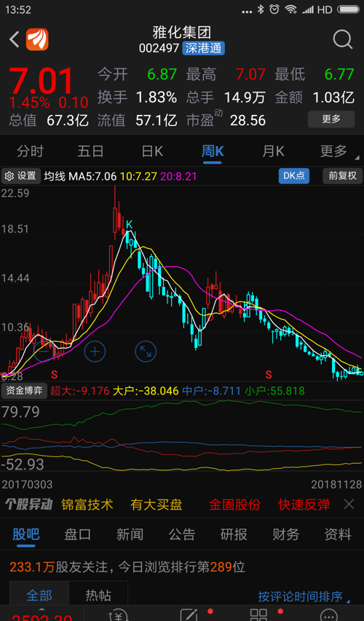Tap the battery status icon
Image resolution: width=364 pixels, height=621 pixels.
click(349, 9)
